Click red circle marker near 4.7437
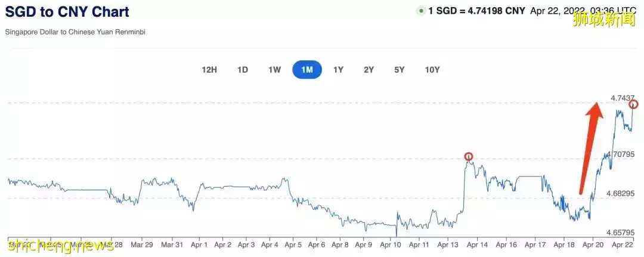The width and height of the screenshot is (644, 257). point(634,104)
